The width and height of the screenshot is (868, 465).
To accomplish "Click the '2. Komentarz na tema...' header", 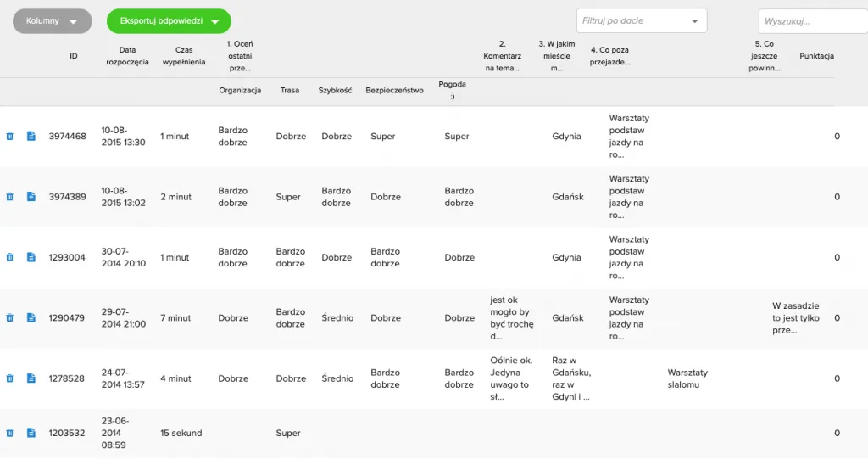I will (x=502, y=56).
